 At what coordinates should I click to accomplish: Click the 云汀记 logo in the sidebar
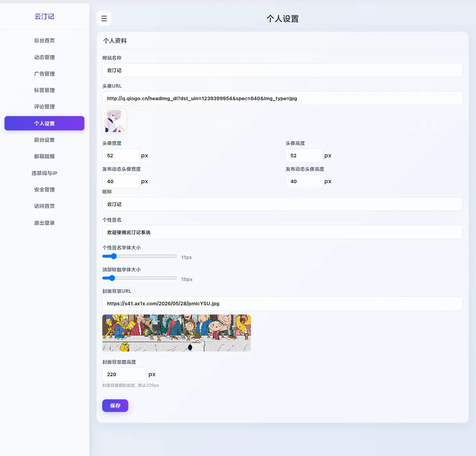44,16
